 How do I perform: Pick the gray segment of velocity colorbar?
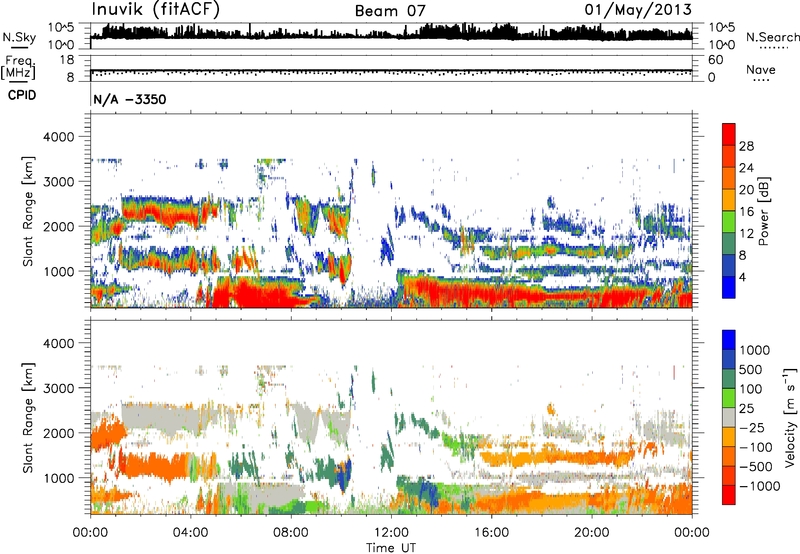point(729,417)
